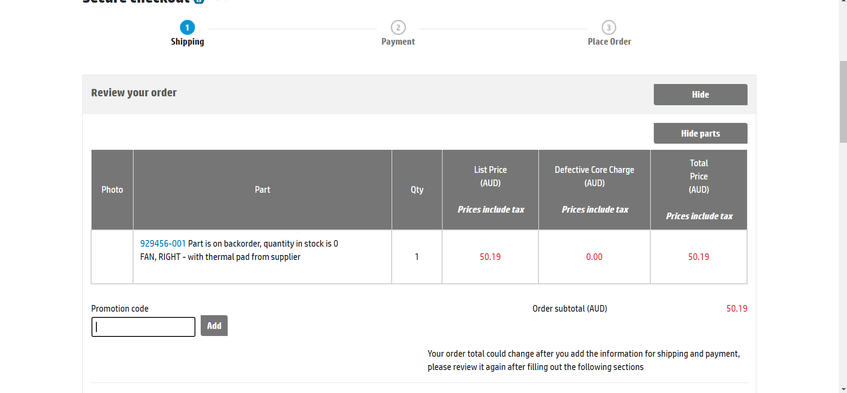Click the Qty column header
The height and width of the screenshot is (393, 847).
pyautogui.click(x=417, y=190)
